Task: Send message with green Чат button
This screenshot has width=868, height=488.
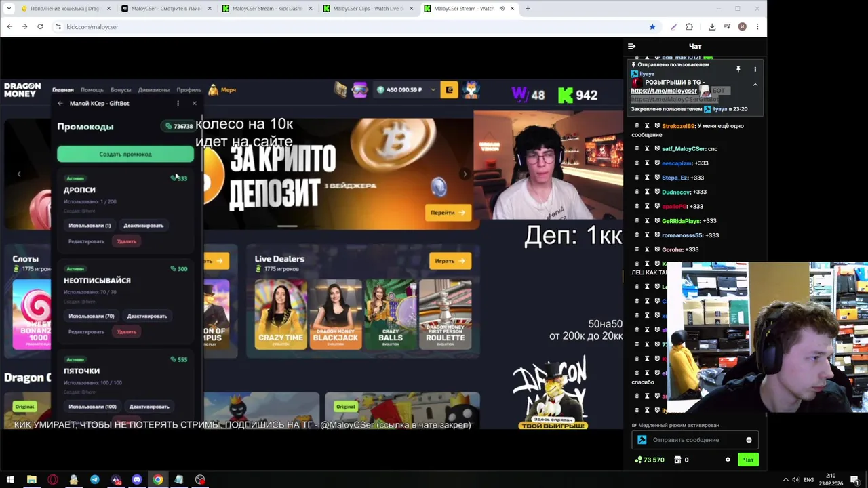Action: tap(748, 460)
